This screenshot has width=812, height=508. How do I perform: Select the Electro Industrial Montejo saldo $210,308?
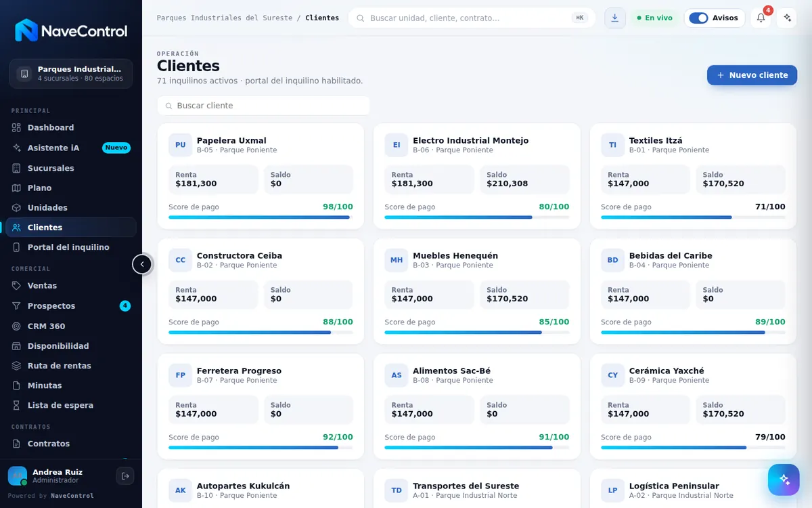tap(507, 184)
